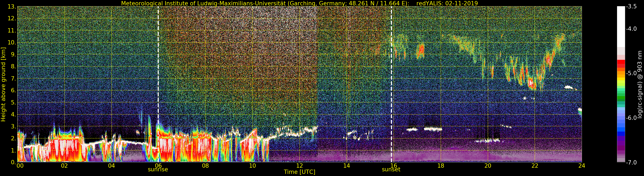Click the white top segment of the colorbar
Viewport: 644px width, 176px height.
click(621, 27)
